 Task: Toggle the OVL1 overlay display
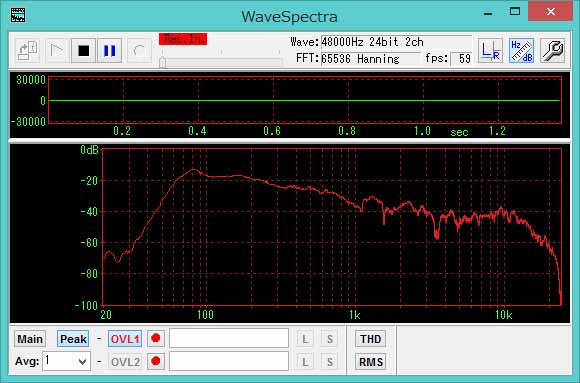tap(125, 339)
